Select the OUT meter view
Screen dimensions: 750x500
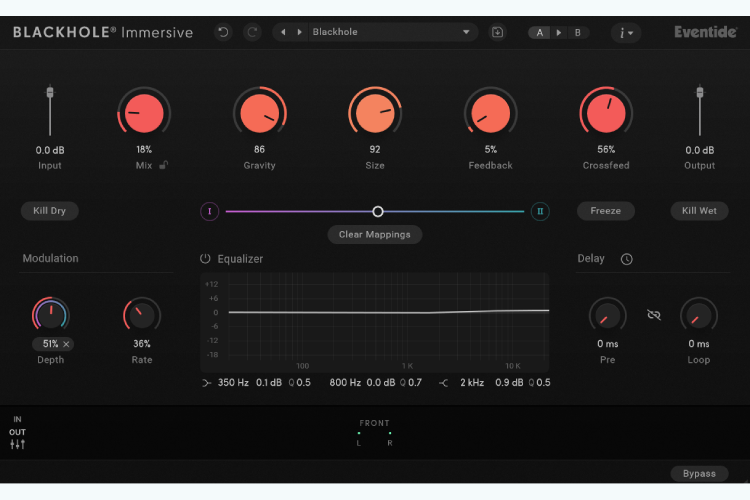17,432
